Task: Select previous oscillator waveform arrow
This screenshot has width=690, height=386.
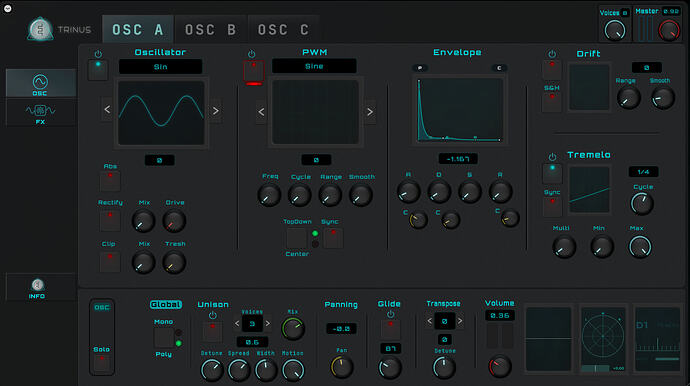Action: point(107,110)
